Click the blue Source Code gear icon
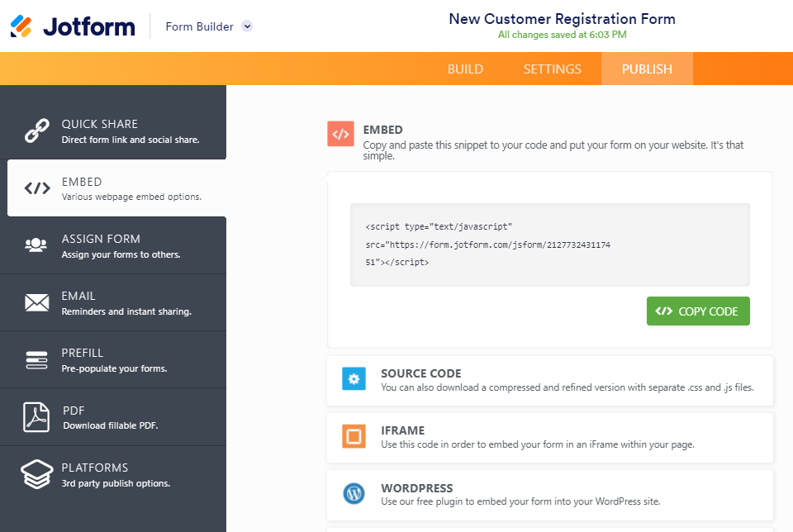This screenshot has height=532, width=793. click(354, 379)
